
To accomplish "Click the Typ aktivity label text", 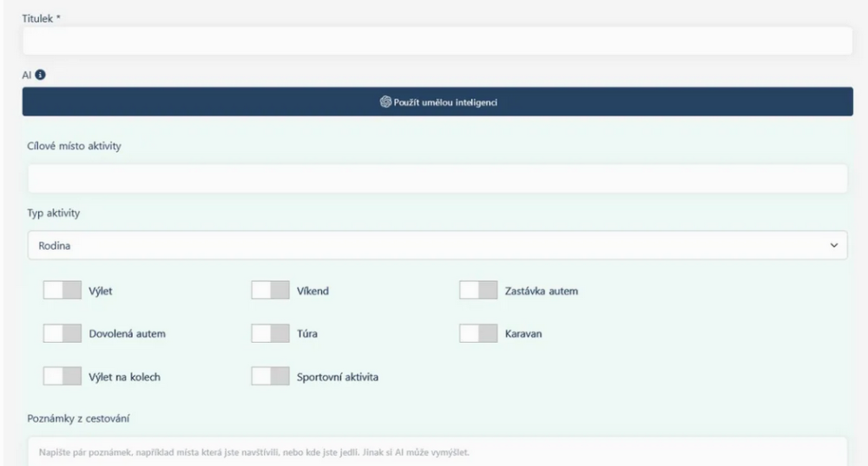I will point(55,213).
